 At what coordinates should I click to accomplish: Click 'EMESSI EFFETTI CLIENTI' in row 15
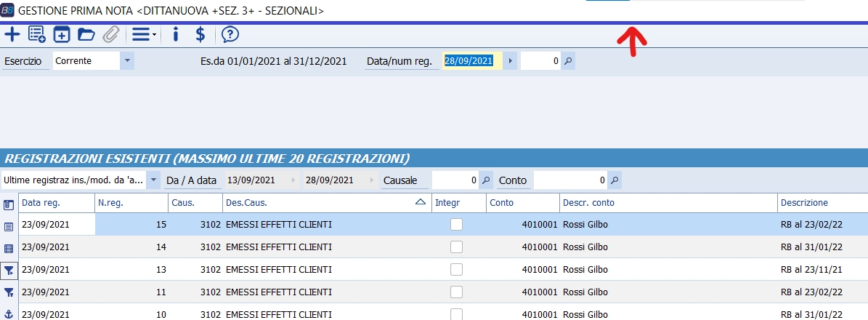point(279,224)
